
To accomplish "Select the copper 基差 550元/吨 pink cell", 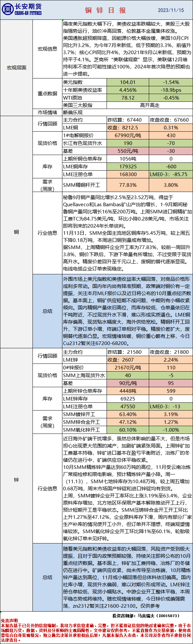I will (x=128, y=151).
